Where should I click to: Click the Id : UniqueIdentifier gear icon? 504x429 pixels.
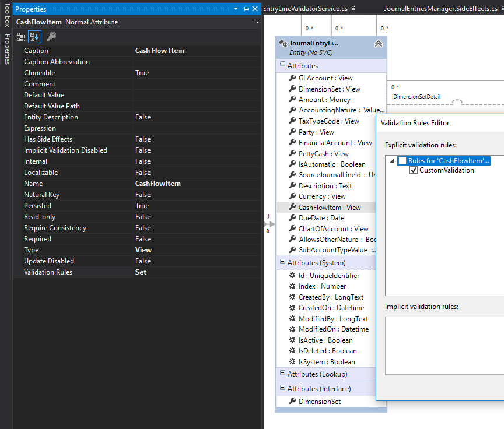pos(292,275)
